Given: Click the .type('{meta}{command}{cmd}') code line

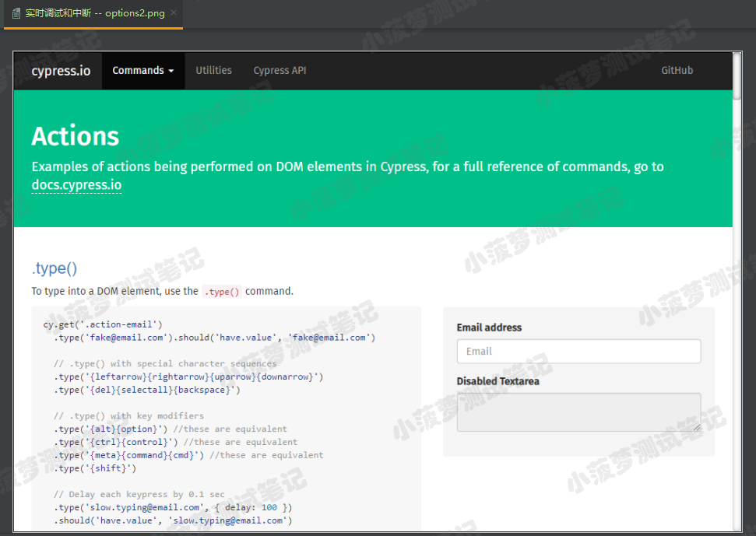Looking at the screenshot, I should 128,455.
